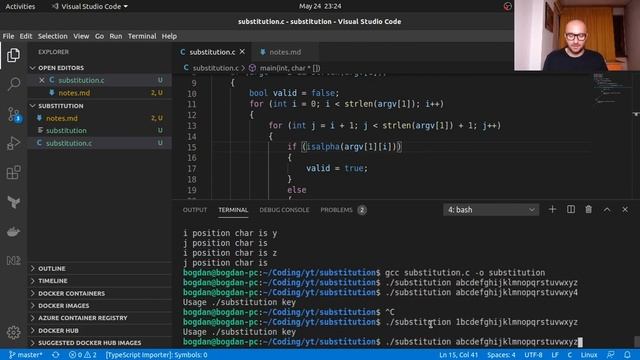Screen dimensions: 640x360
Task: Open the Terminal menu
Action: click(142, 36)
